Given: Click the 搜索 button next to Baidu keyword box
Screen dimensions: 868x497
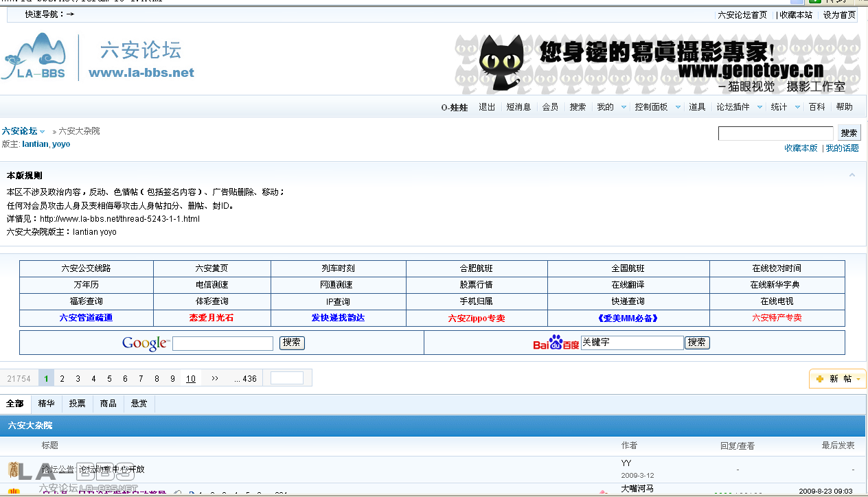Looking at the screenshot, I should click(x=696, y=342).
